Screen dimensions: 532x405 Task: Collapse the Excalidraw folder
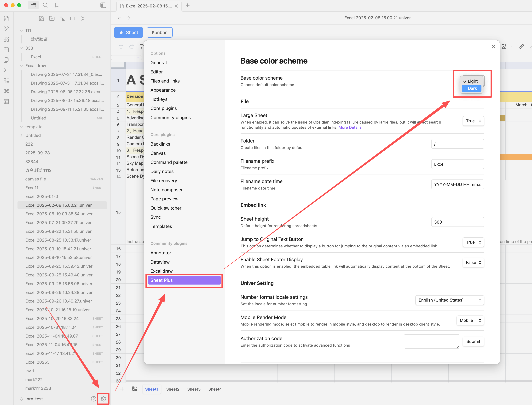pyautogui.click(x=21, y=66)
